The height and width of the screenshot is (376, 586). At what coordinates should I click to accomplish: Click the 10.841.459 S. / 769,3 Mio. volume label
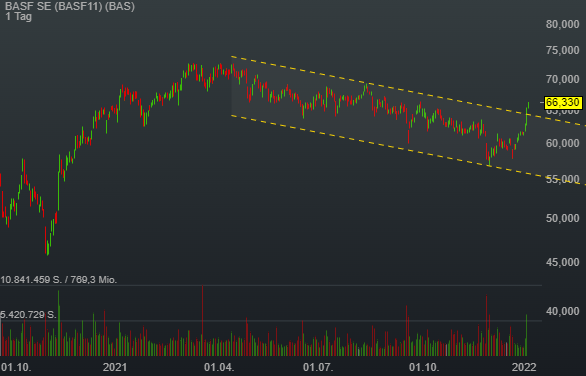(x=59, y=280)
